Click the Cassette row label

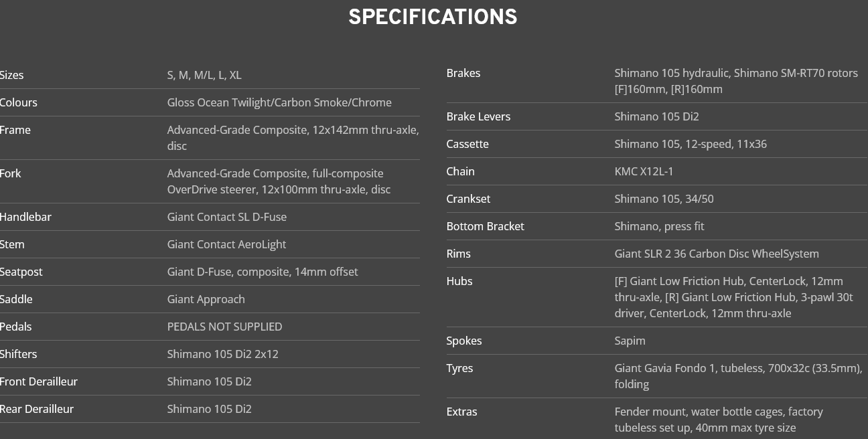(467, 144)
